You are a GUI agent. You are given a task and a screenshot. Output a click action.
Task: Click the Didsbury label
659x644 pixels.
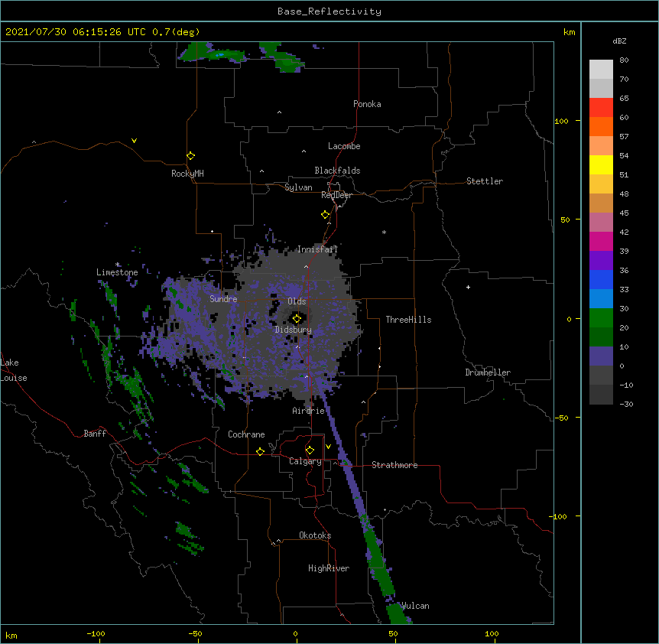[x=294, y=330]
